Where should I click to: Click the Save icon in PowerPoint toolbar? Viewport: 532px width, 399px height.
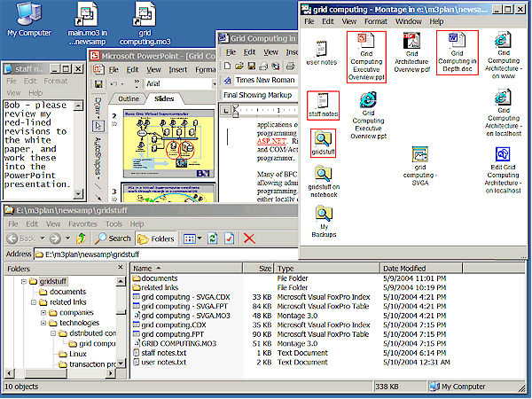98,83
